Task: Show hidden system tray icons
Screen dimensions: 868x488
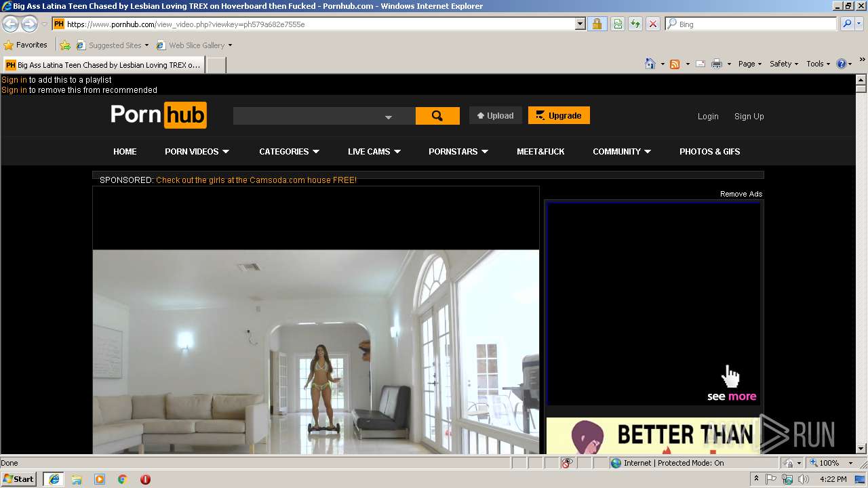Action: point(757,479)
